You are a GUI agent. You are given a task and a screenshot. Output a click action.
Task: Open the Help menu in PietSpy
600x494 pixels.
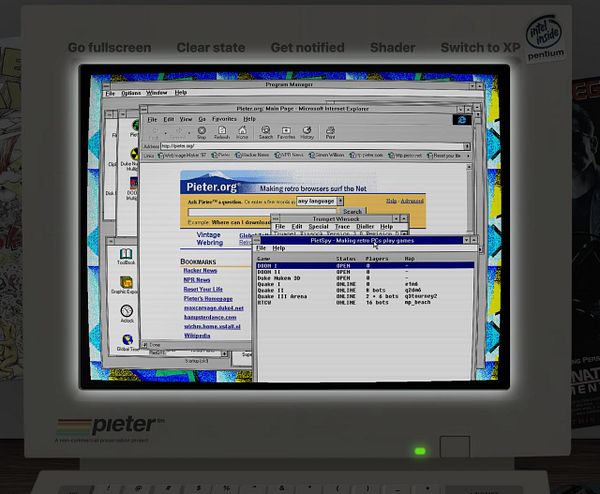pyautogui.click(x=279, y=248)
